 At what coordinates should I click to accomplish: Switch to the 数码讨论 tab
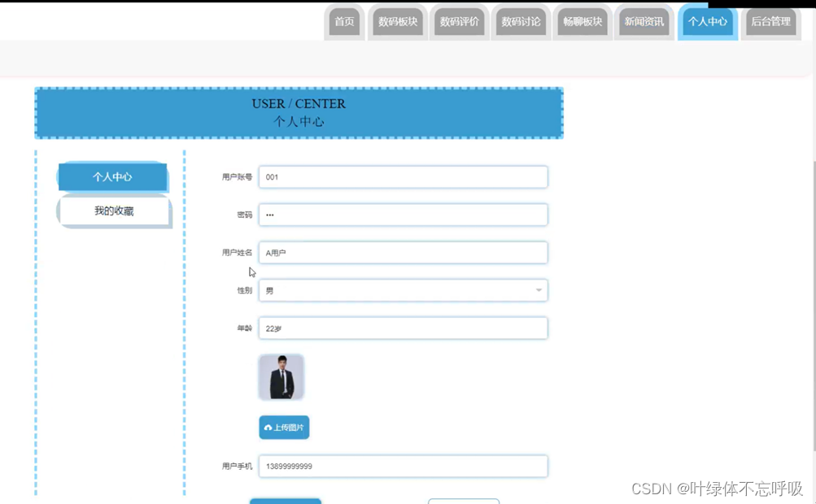click(x=521, y=22)
